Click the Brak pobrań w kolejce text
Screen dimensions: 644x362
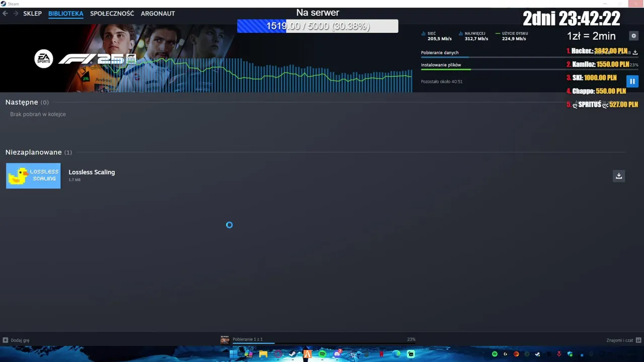[x=38, y=114]
